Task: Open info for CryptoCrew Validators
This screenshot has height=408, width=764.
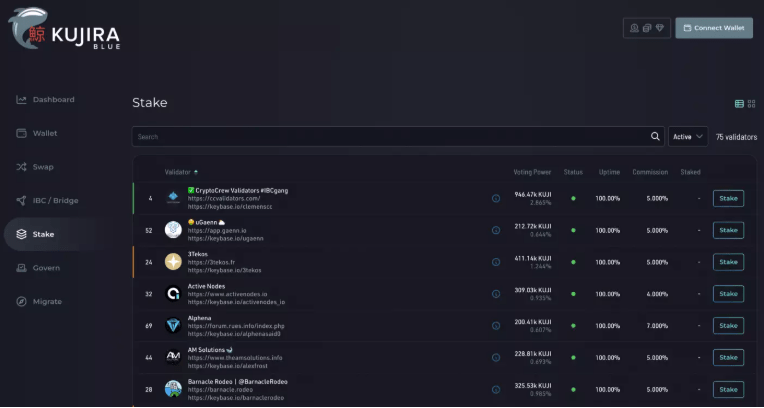Action: [496, 198]
